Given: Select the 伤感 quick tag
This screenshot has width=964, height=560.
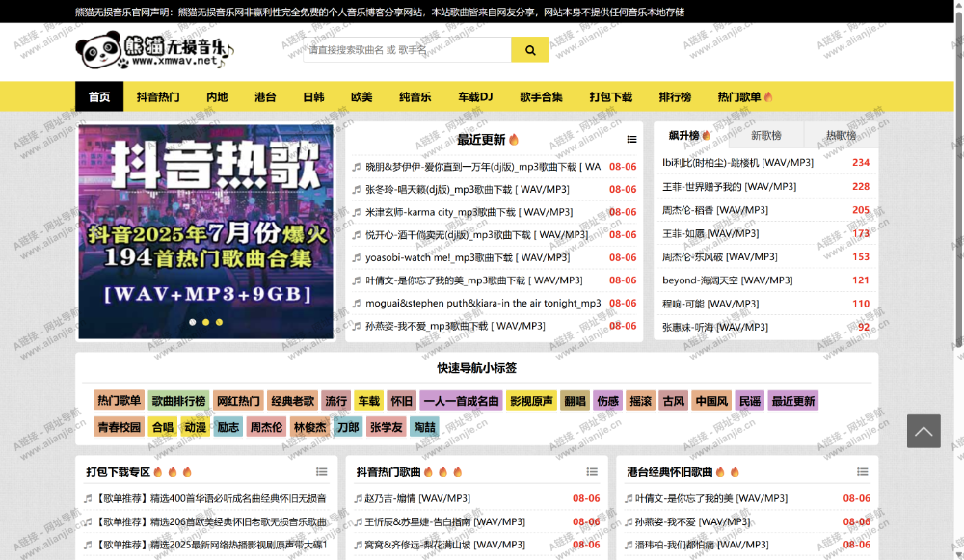Looking at the screenshot, I should pyautogui.click(x=607, y=401).
